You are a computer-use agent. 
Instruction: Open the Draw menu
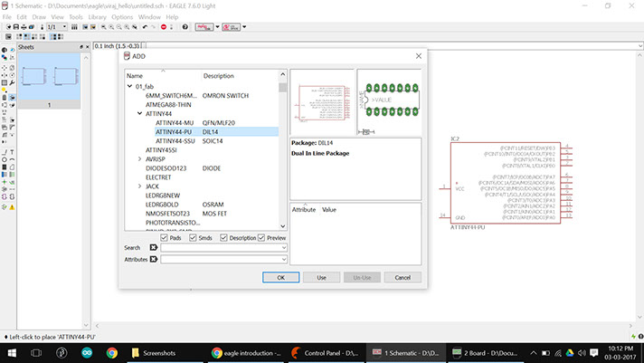coord(39,17)
